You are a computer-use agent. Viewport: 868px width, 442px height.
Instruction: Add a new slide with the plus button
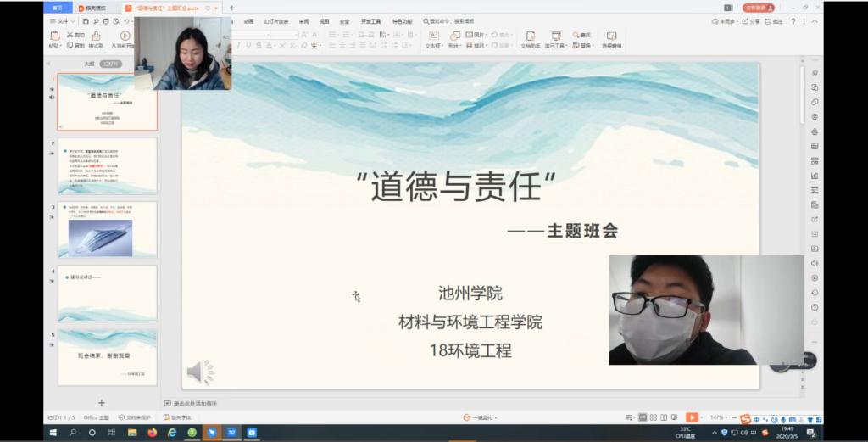pyautogui.click(x=102, y=402)
